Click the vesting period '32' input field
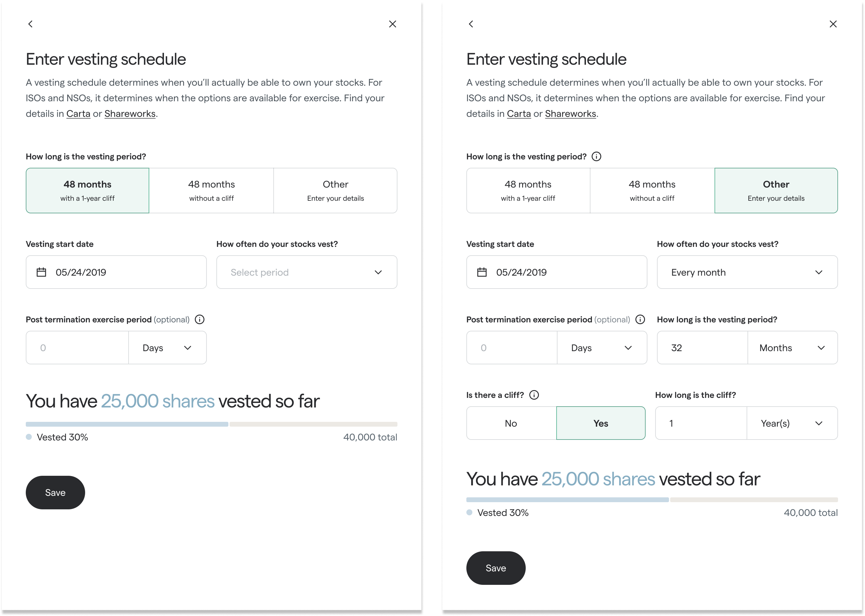Image resolution: width=865 pixels, height=616 pixels. (702, 348)
